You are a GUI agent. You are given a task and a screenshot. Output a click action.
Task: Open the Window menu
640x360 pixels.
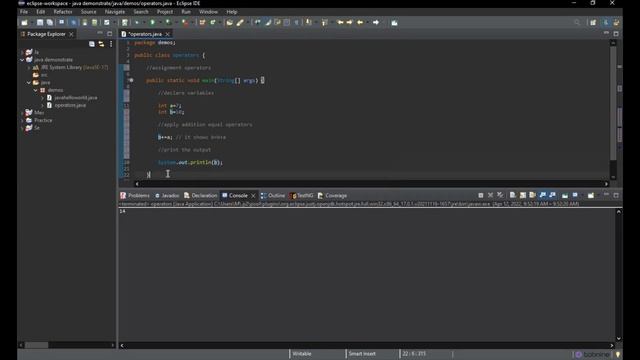[208, 12]
